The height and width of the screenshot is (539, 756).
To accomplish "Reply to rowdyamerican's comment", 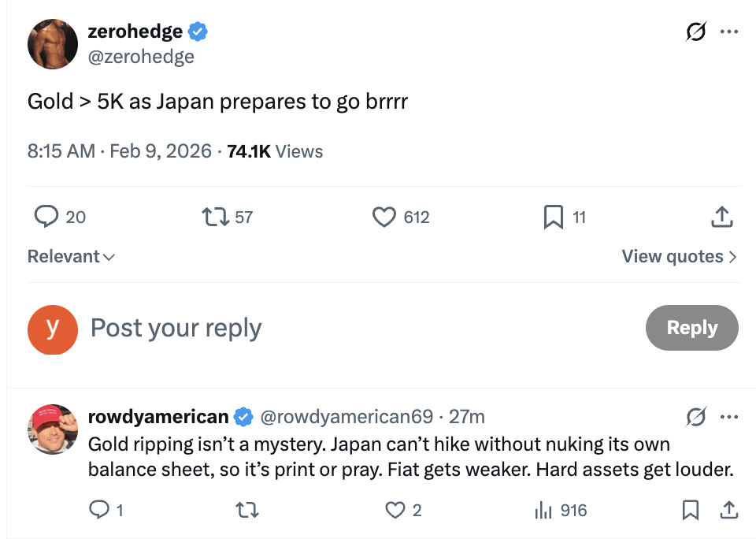I will pyautogui.click(x=98, y=511).
